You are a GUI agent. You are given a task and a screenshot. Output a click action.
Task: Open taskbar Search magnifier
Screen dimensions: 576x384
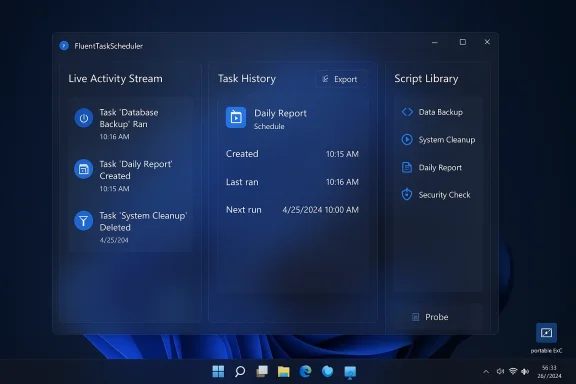click(240, 372)
